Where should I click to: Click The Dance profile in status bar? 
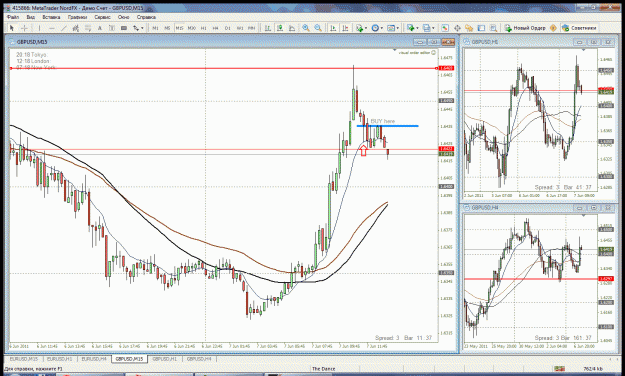323,369
